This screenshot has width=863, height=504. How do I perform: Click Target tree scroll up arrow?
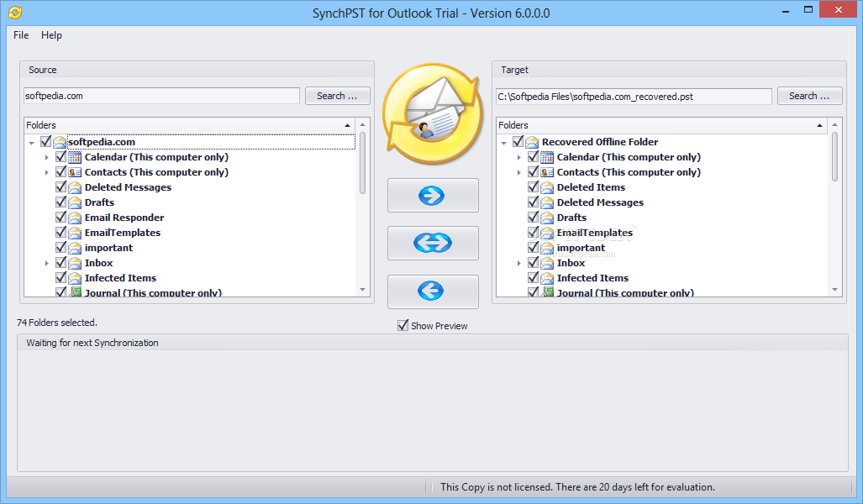tap(835, 125)
